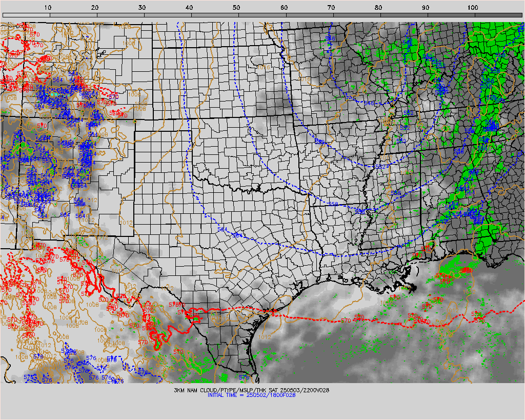This screenshot has height=420, width=525.
Task: Click the '80' cloud scale label
Action: coord(378,7)
